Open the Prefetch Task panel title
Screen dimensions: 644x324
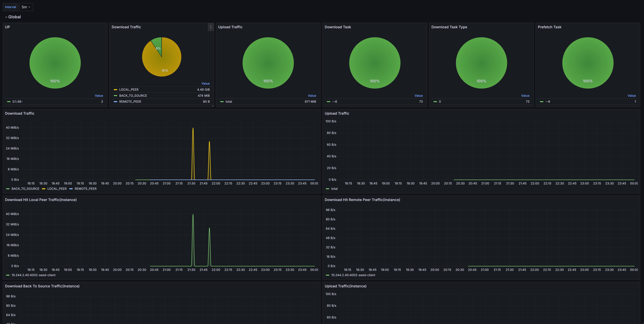click(x=549, y=27)
